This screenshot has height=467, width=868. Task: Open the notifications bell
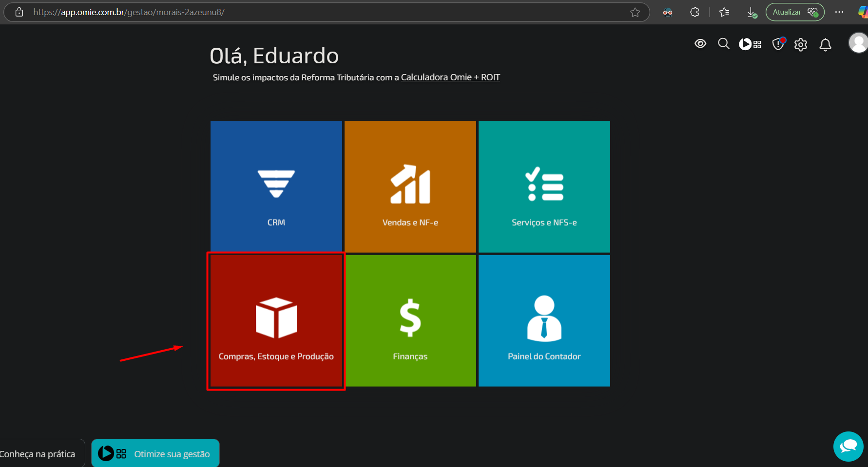click(825, 45)
